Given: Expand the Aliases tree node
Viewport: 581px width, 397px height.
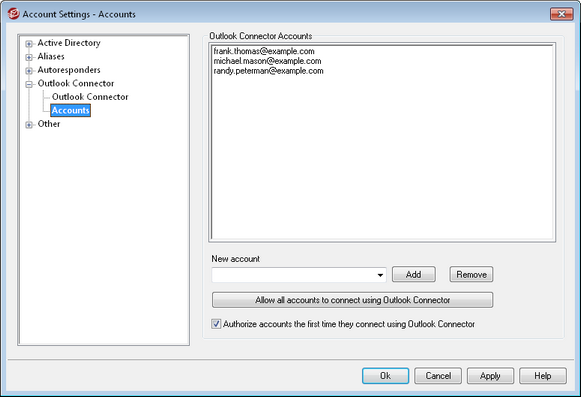Looking at the screenshot, I should click(x=29, y=57).
